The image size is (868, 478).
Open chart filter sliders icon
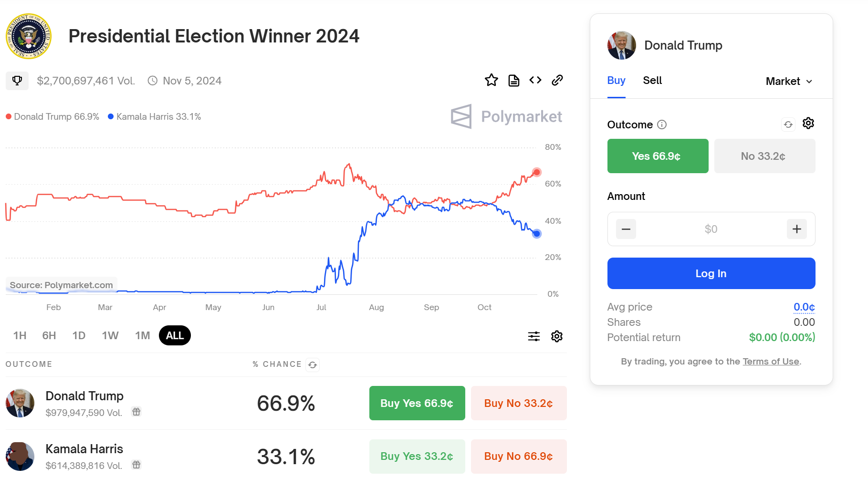(533, 336)
